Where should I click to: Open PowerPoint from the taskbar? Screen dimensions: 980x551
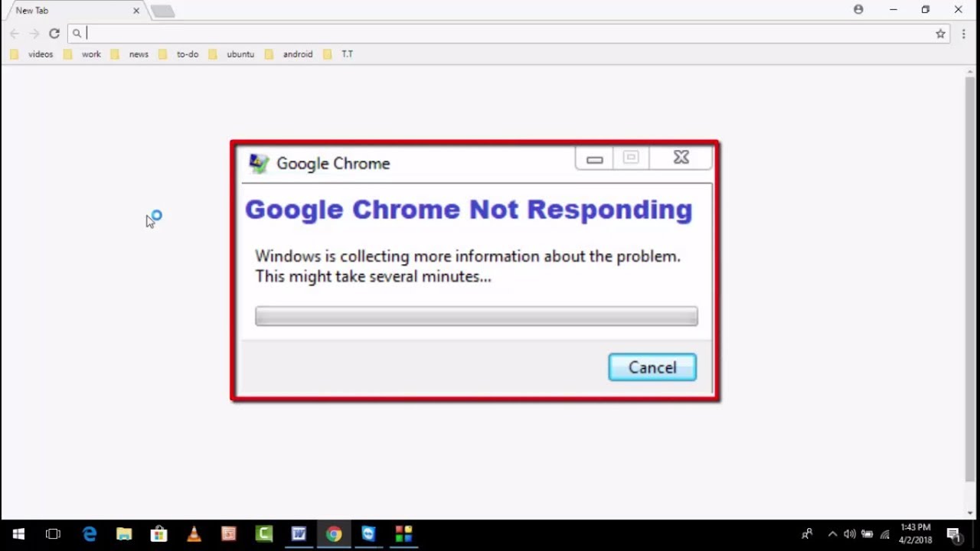(x=228, y=534)
